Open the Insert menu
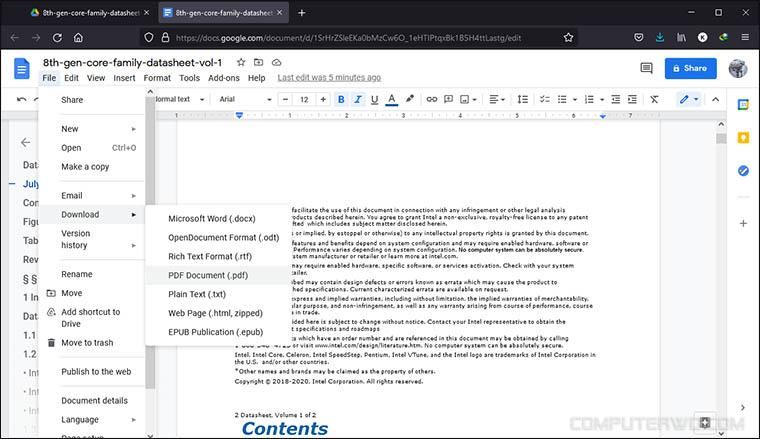This screenshot has width=760, height=439. tap(124, 78)
